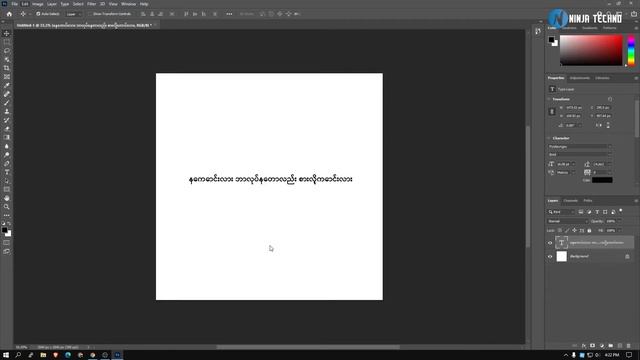Screen dimensions: 640x360
Task: Click the text Color swatch in Character
Action: point(602,180)
